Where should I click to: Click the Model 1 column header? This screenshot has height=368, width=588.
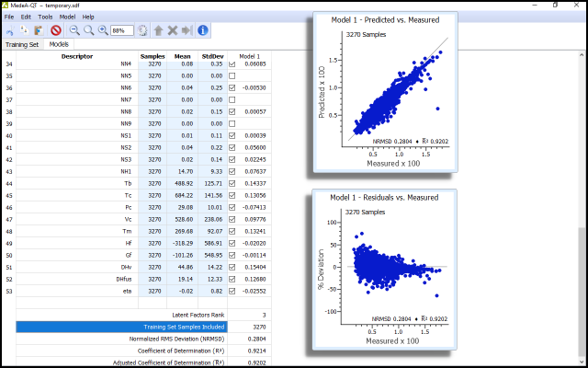coord(249,56)
